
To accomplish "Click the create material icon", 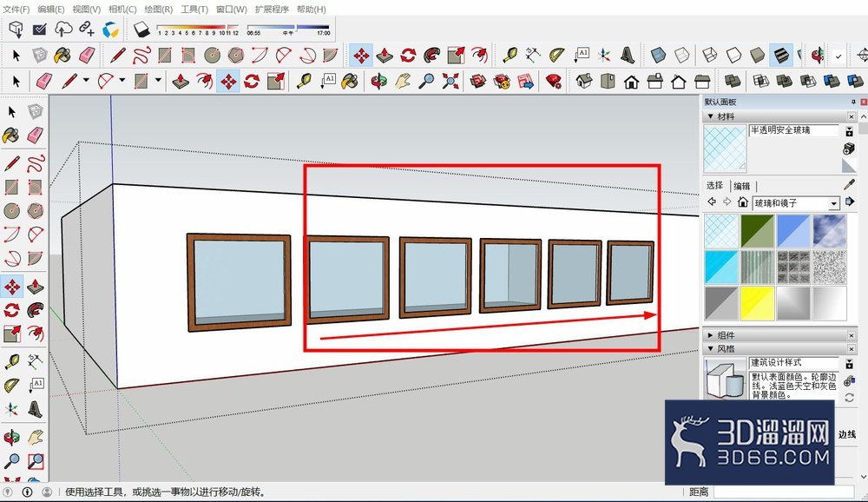I will point(849,148).
